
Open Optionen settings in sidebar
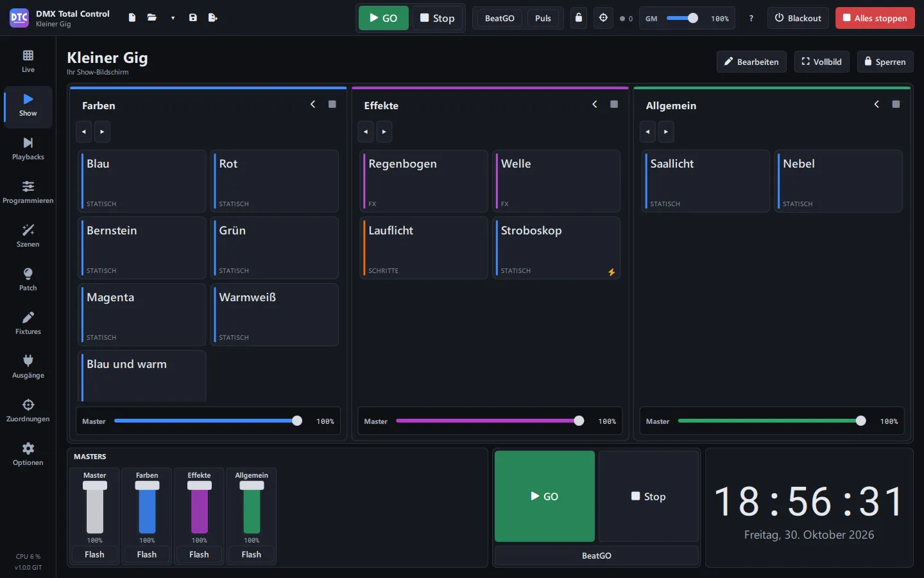click(28, 455)
